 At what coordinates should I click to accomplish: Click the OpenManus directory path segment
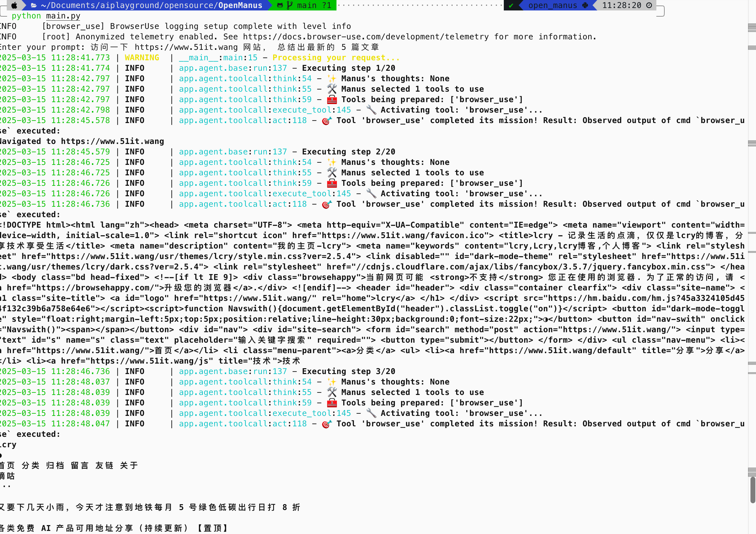(241, 5)
